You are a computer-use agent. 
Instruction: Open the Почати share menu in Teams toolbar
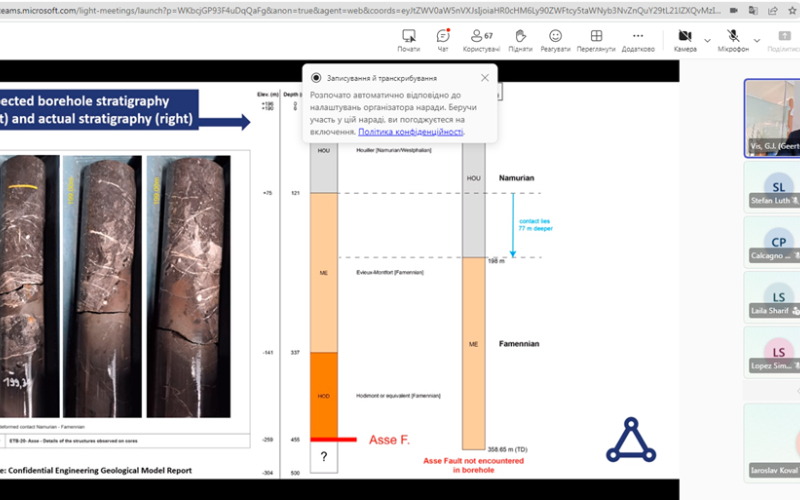(409, 40)
